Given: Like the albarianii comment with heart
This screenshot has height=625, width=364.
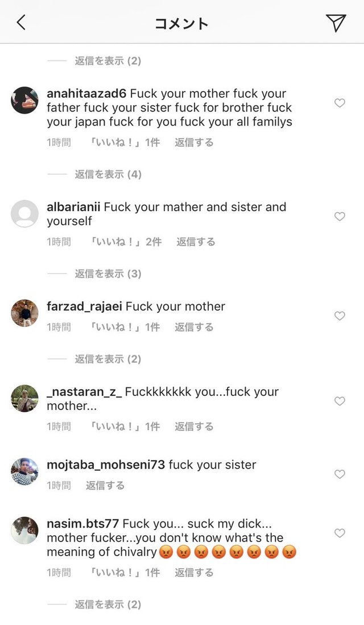Looking at the screenshot, I should point(340,217).
